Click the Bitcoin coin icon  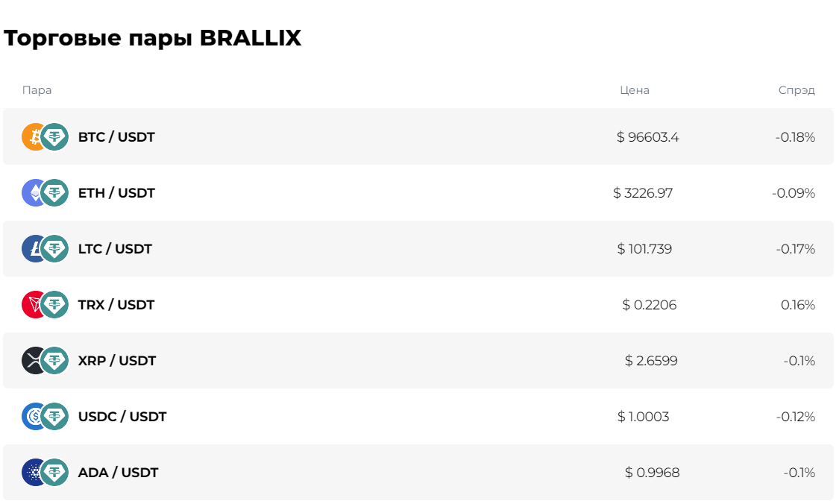pos(31,137)
